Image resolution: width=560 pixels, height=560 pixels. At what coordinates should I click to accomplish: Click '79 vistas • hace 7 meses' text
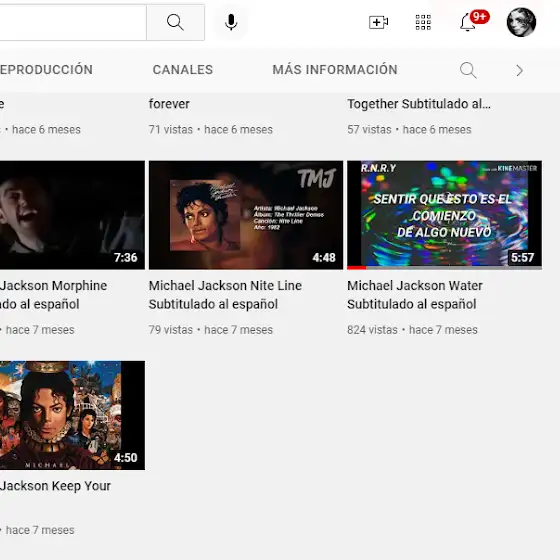211,330
